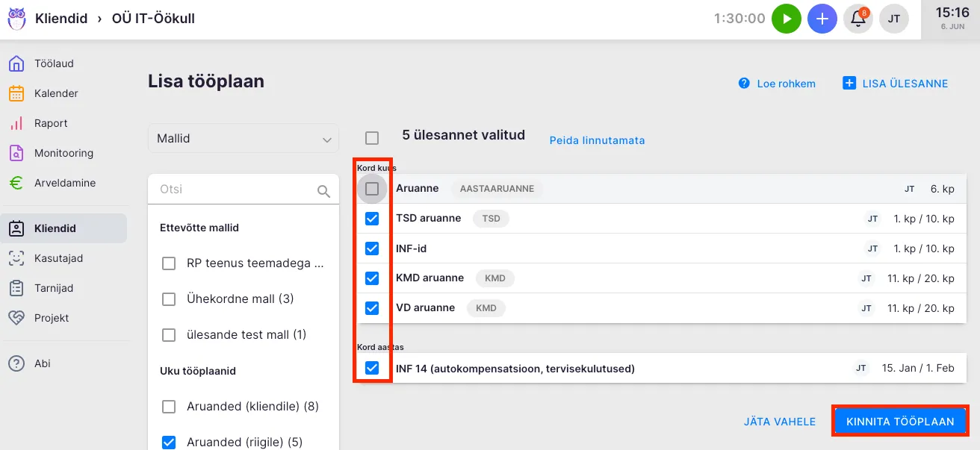Toggle select-all tasks checkbox
The width and height of the screenshot is (980, 450).
(x=372, y=137)
